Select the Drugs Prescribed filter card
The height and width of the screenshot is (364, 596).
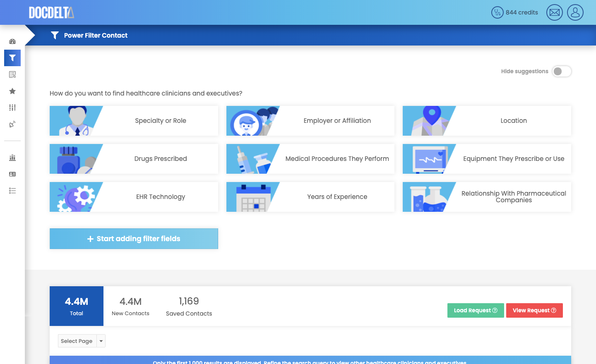click(134, 159)
